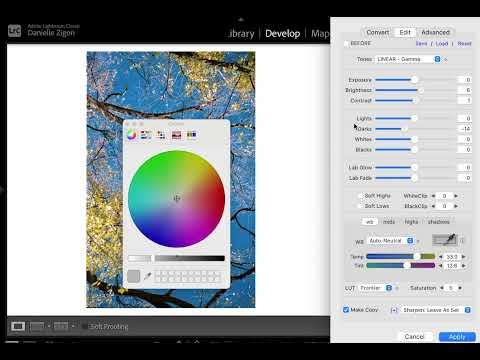Switch to the Advanced tab
Viewport: 480px width, 360px height.
point(436,32)
